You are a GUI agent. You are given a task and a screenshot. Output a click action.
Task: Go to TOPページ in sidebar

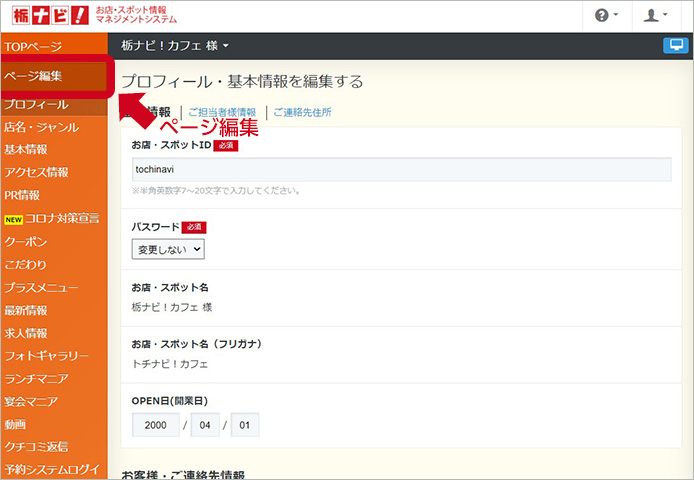pyautogui.click(x=33, y=46)
